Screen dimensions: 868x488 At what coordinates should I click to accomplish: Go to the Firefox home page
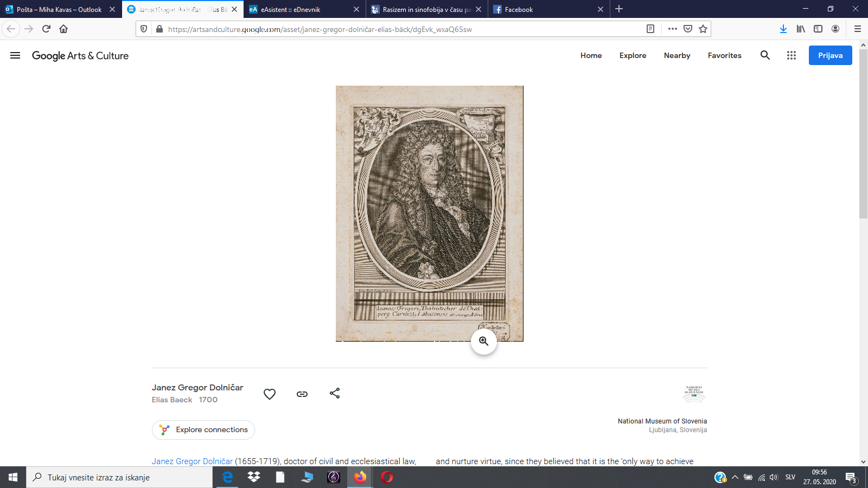tap(63, 29)
